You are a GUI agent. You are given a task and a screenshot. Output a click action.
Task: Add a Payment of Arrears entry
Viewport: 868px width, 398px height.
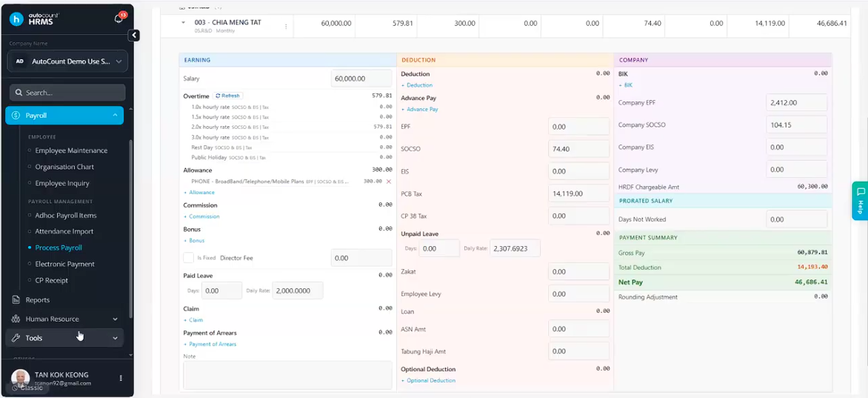click(210, 344)
